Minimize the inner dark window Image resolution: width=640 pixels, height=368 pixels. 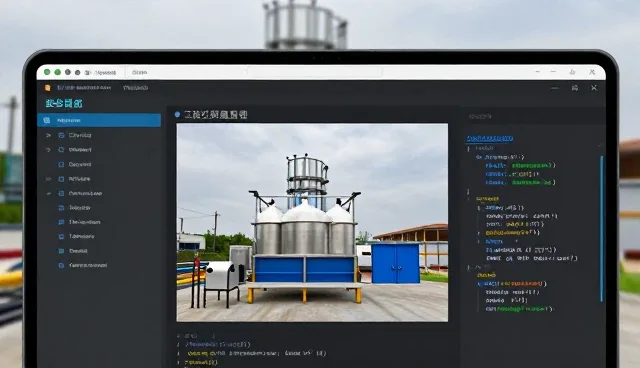coord(555,88)
